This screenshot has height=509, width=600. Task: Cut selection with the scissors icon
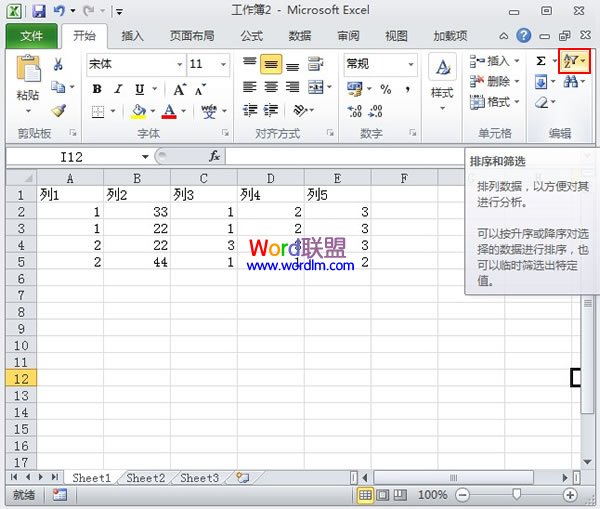point(58,64)
